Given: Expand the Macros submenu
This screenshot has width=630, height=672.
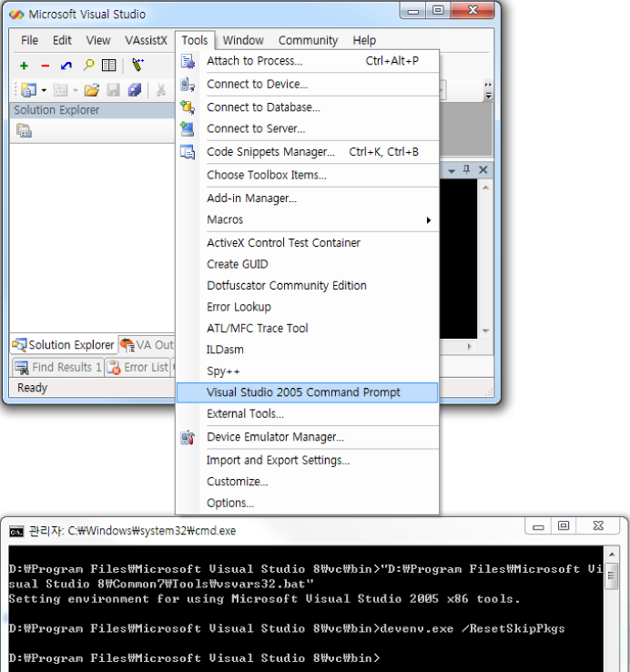Looking at the screenshot, I should pyautogui.click(x=308, y=219).
